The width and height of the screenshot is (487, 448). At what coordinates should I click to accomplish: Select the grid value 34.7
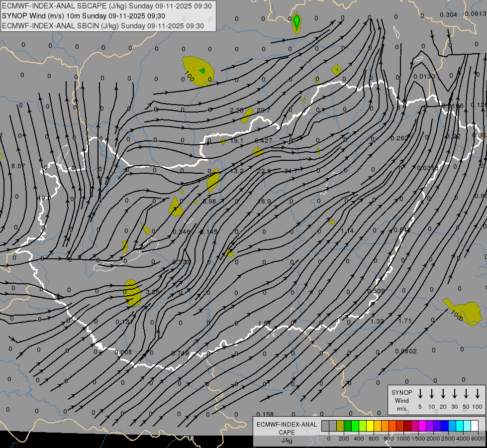(291, 171)
